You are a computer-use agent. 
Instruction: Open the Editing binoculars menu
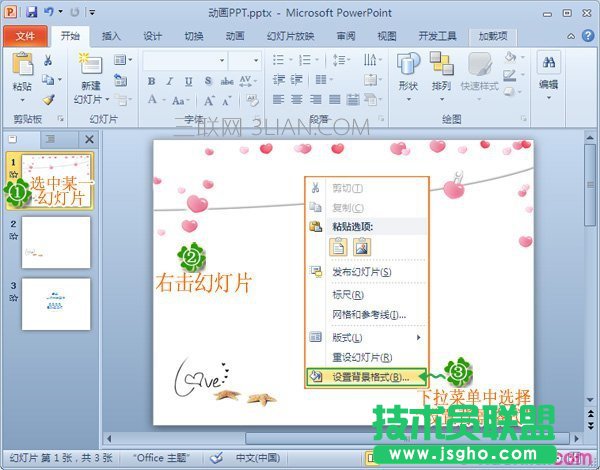549,75
